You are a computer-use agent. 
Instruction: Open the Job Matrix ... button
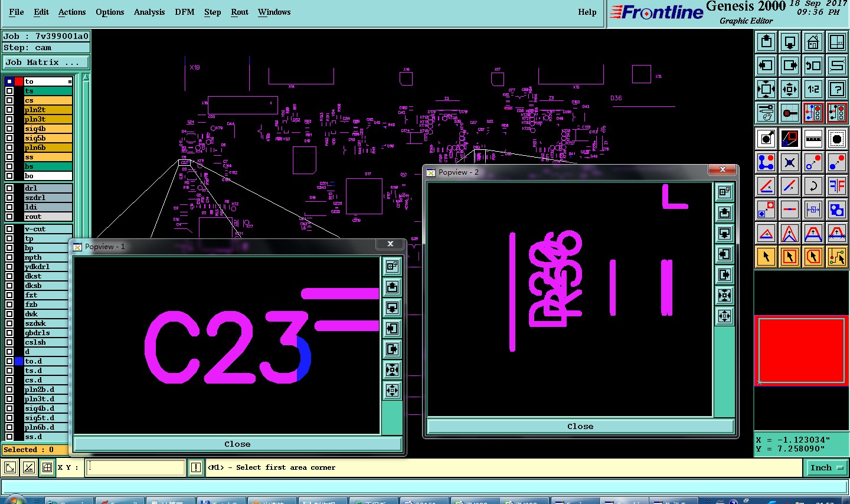47,62
